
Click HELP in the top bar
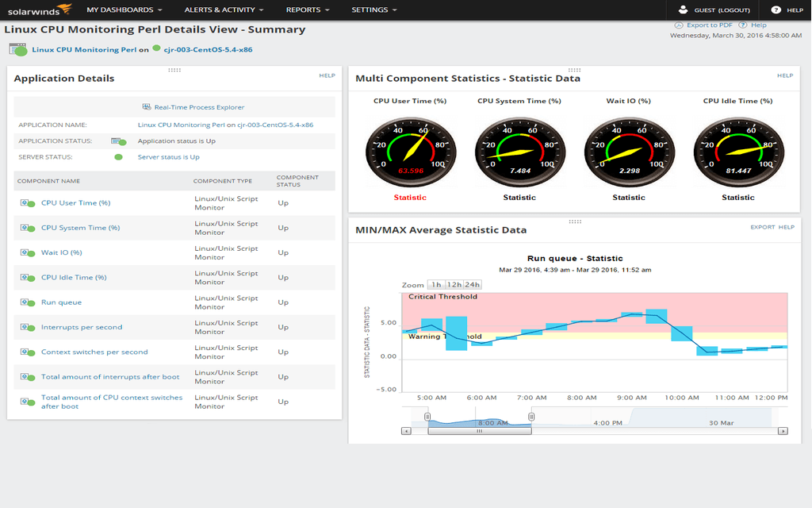797,10
